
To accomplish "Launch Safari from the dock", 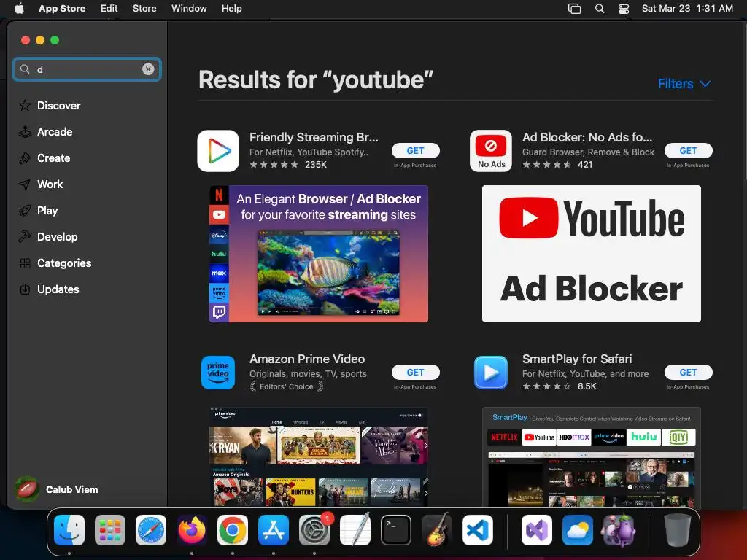I will [151, 530].
